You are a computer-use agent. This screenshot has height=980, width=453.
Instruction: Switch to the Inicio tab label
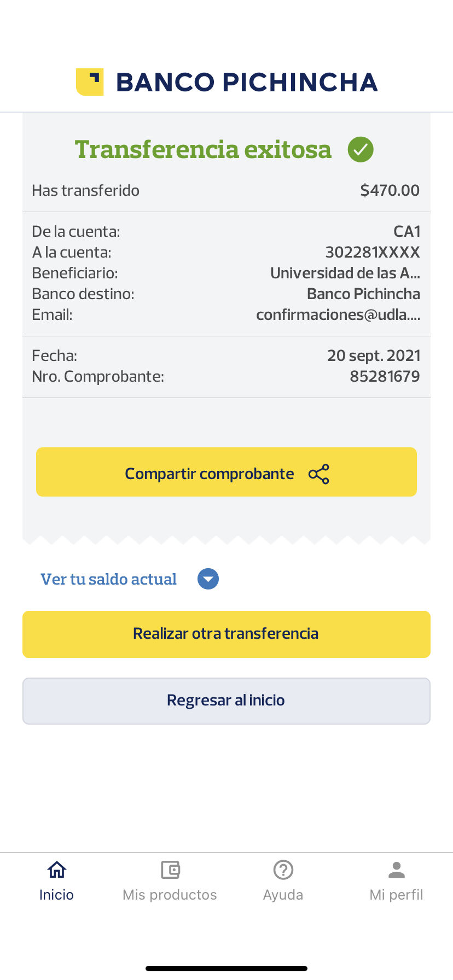point(56,895)
